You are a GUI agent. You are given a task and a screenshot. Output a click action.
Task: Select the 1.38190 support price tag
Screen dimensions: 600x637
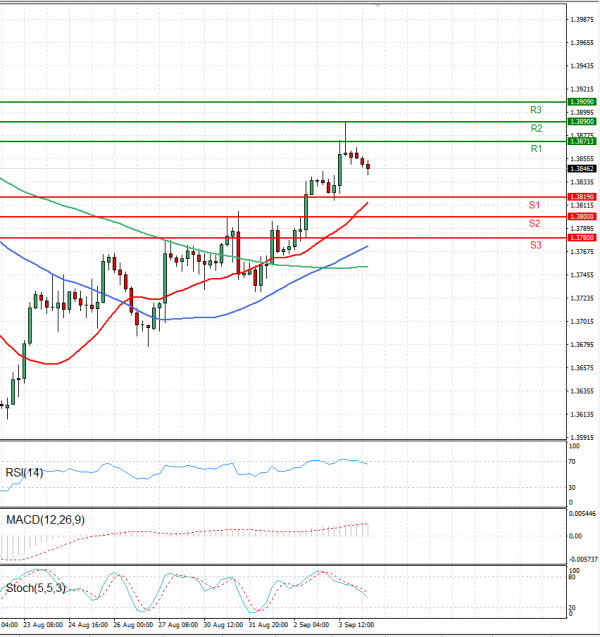(582, 197)
